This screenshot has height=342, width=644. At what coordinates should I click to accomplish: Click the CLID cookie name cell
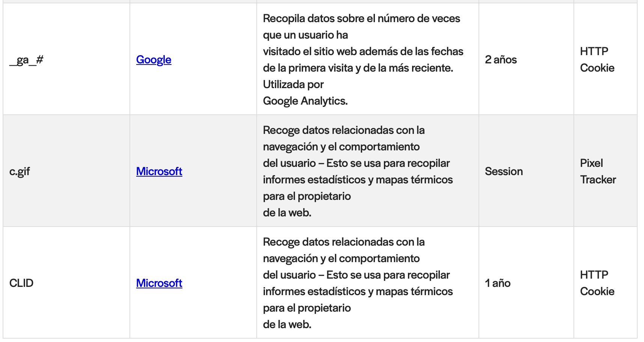click(21, 283)
